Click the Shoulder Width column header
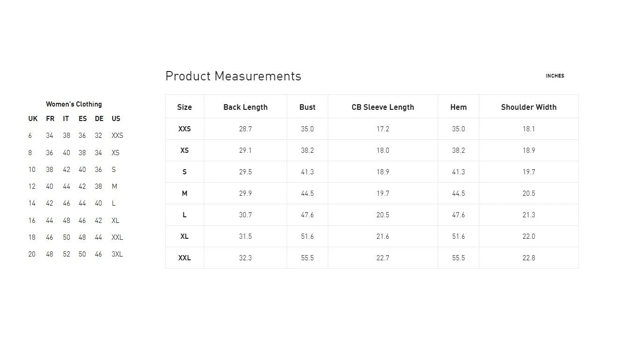The image size is (627, 364). [x=528, y=107]
